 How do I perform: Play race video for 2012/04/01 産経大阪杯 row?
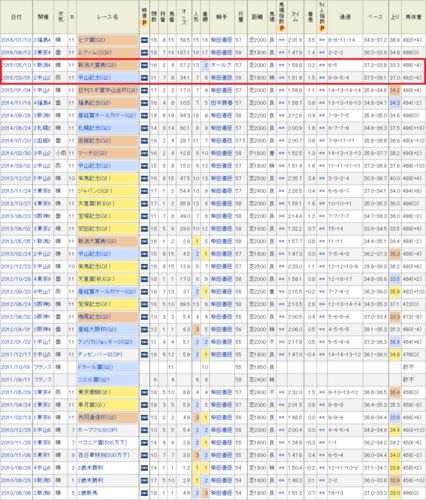[x=144, y=329]
